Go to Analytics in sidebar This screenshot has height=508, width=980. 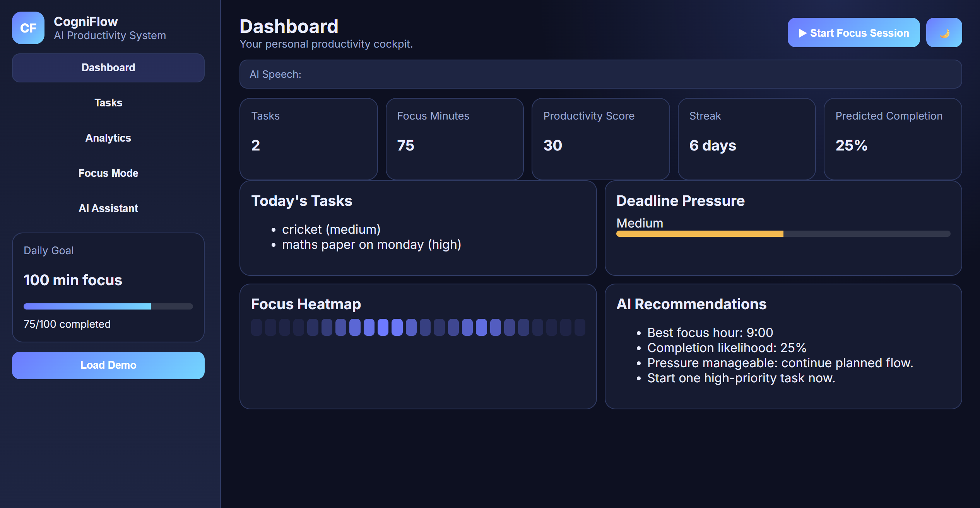(108, 138)
